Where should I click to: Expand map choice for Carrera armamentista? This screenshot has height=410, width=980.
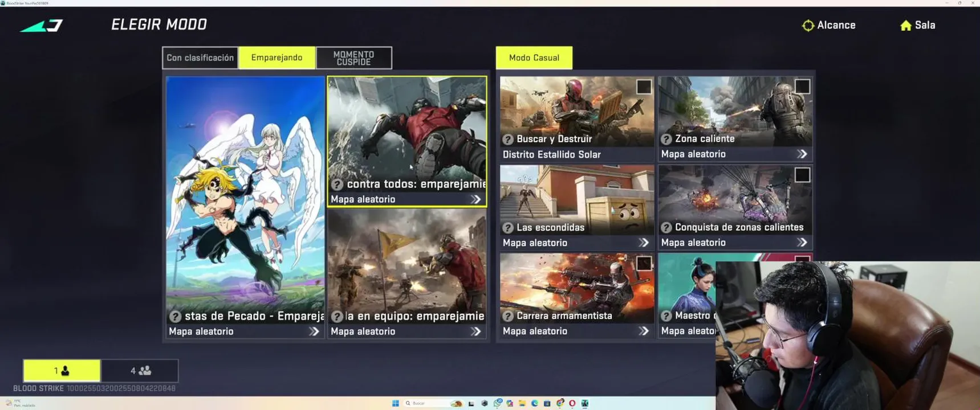643,331
